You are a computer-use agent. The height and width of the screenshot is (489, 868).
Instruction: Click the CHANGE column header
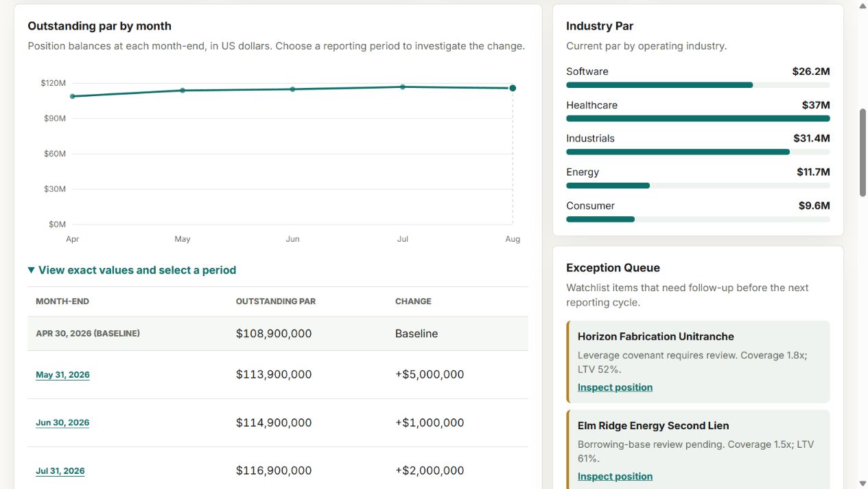[x=413, y=302]
